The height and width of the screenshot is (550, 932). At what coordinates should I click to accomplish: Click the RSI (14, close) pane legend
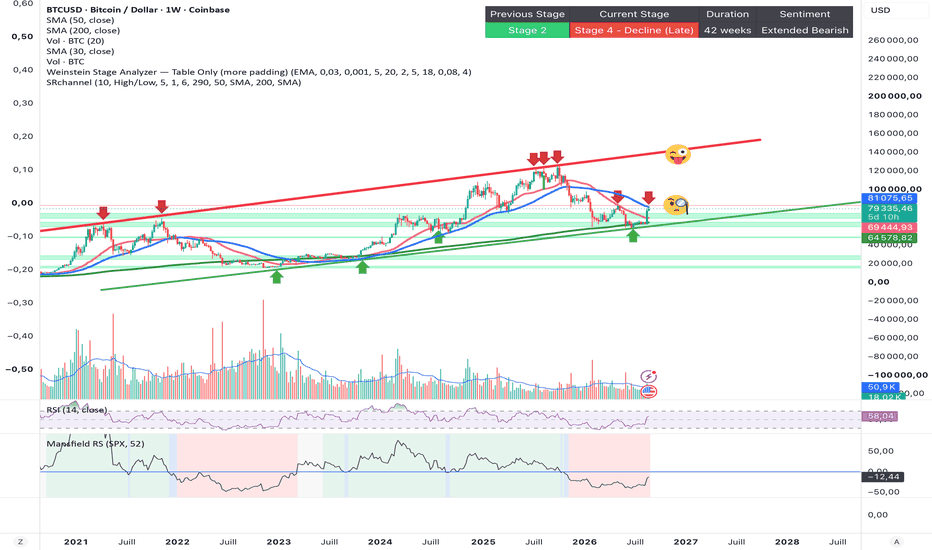(77, 410)
